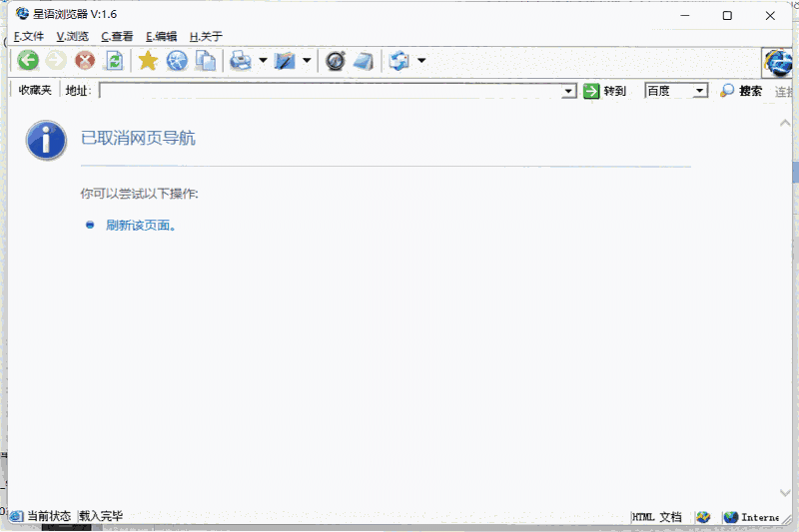Click the notepad icon in toolbar

364,61
